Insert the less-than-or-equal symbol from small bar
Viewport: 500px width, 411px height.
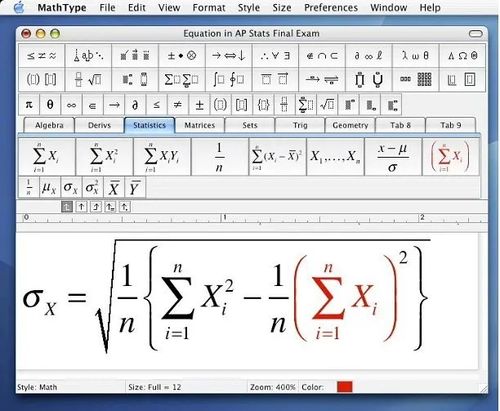[157, 105]
